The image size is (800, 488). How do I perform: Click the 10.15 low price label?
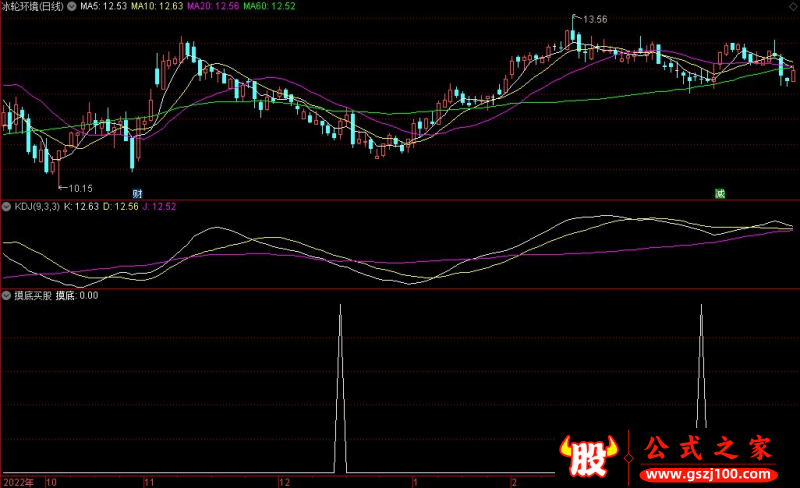point(81,188)
